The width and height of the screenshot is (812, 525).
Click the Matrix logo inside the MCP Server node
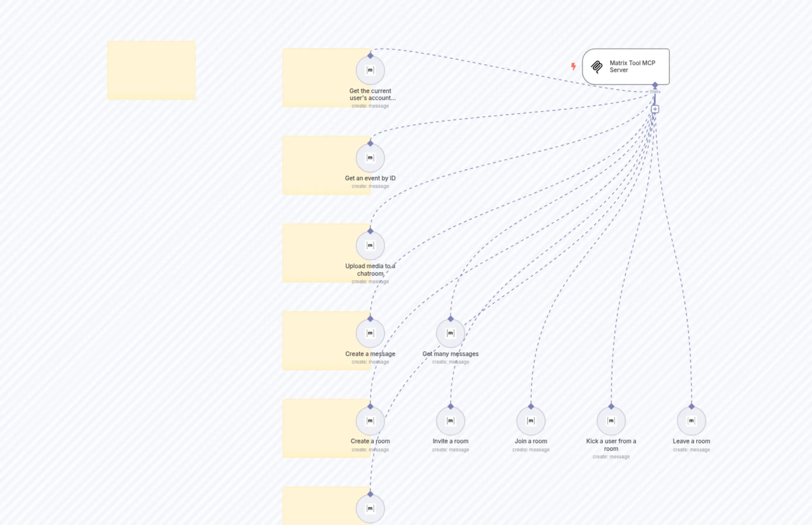(597, 67)
